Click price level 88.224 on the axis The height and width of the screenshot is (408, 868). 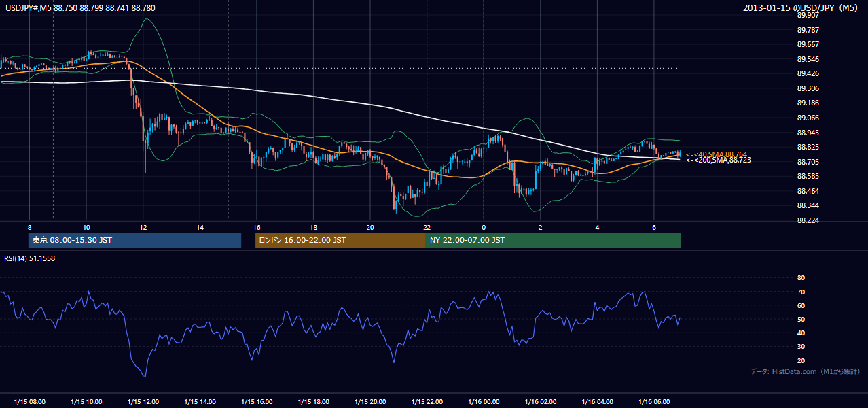[x=807, y=220]
